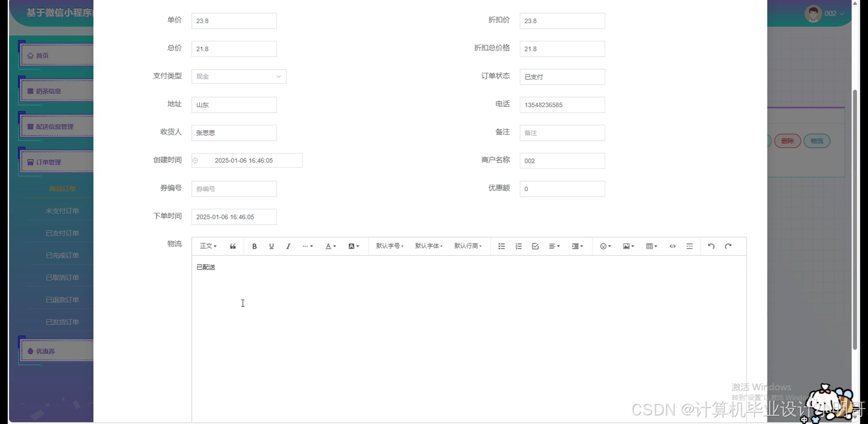The width and height of the screenshot is (868, 424).
Task: Insert a blockquote in the logistics editor
Action: pyautogui.click(x=233, y=246)
